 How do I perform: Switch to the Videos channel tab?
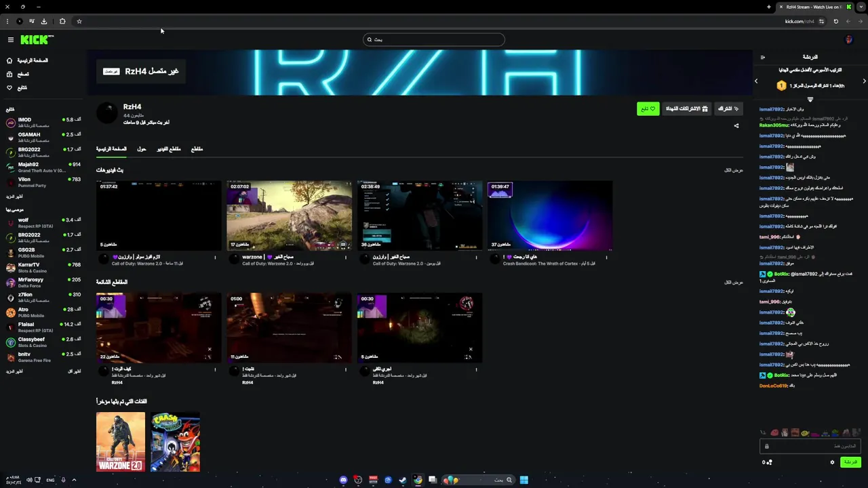coord(169,149)
